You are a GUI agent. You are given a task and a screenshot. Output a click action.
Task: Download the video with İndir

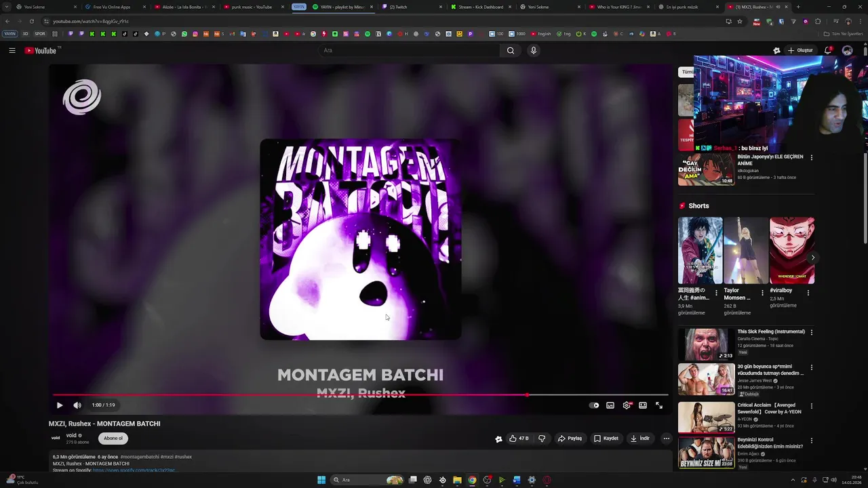pyautogui.click(x=640, y=439)
